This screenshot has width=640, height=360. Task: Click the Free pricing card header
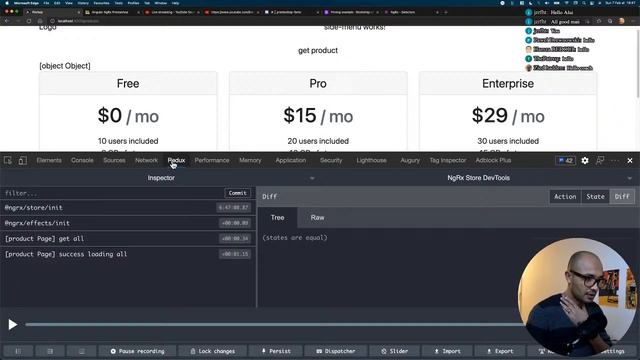tap(128, 83)
